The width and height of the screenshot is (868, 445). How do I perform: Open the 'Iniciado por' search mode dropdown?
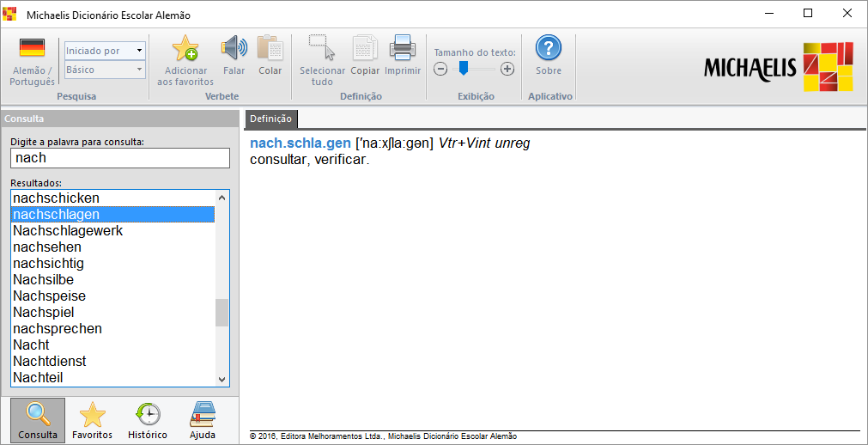(106, 51)
